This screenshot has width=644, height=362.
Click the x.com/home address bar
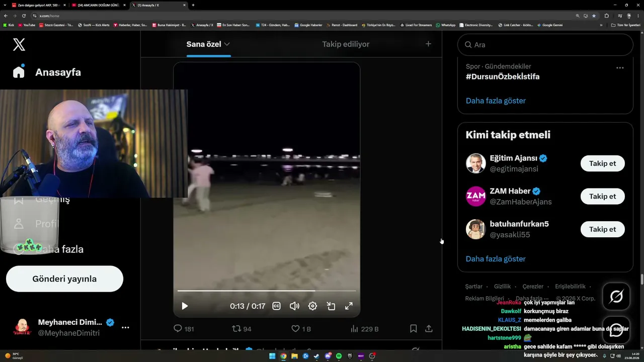click(302, 16)
